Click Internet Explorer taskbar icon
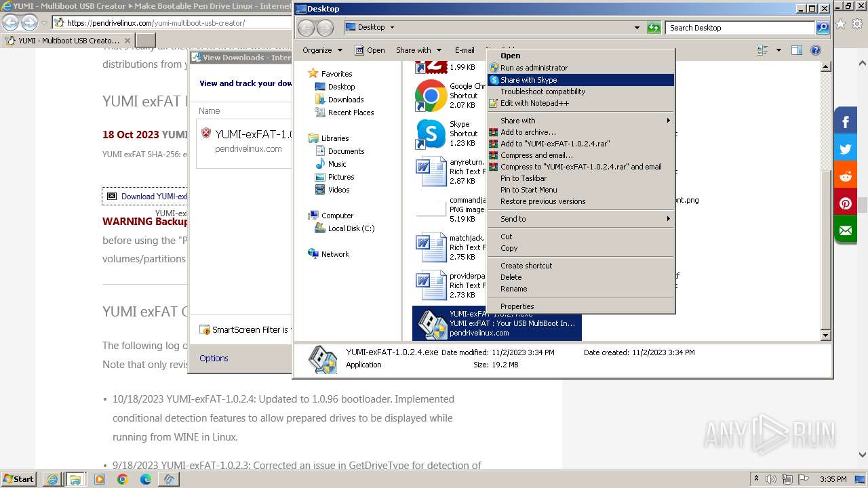The image size is (868, 488). point(52,479)
